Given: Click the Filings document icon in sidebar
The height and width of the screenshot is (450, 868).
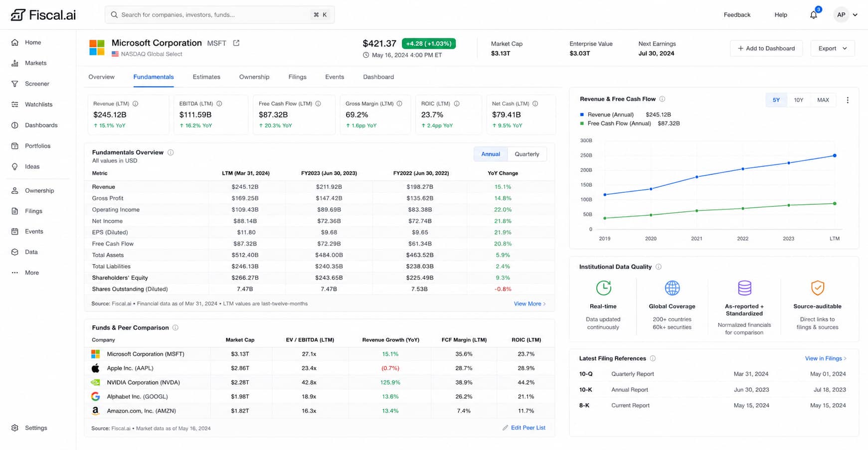Looking at the screenshot, I should pyautogui.click(x=15, y=211).
